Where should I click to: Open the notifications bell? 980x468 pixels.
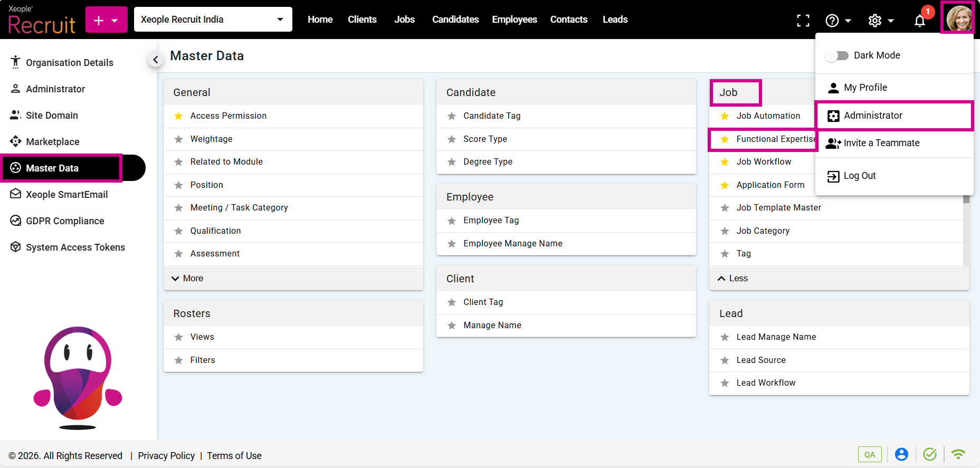(x=920, y=21)
